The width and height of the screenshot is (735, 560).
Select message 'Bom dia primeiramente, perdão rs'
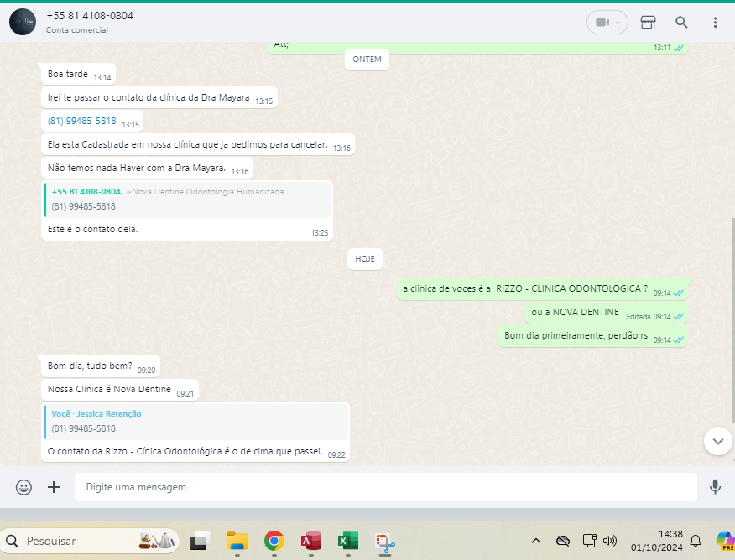pyautogui.click(x=593, y=335)
